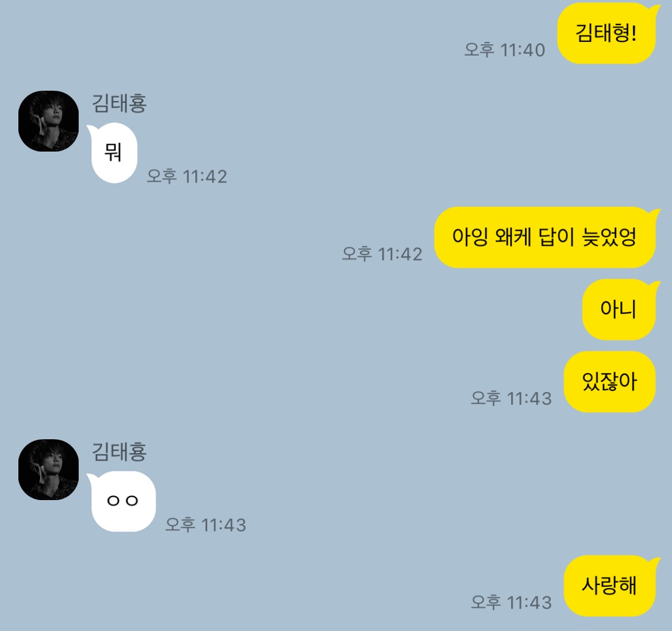Tap the first 김태흥 sender name

(119, 103)
